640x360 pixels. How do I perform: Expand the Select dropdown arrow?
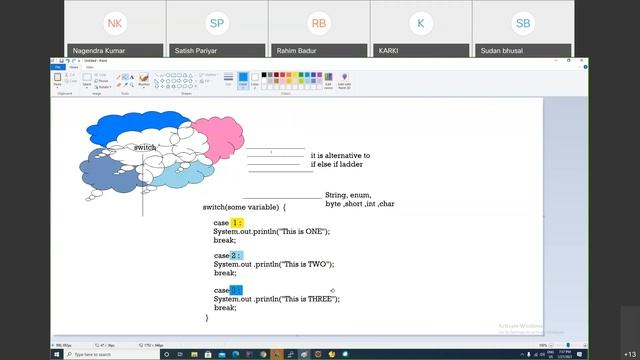click(x=87, y=86)
